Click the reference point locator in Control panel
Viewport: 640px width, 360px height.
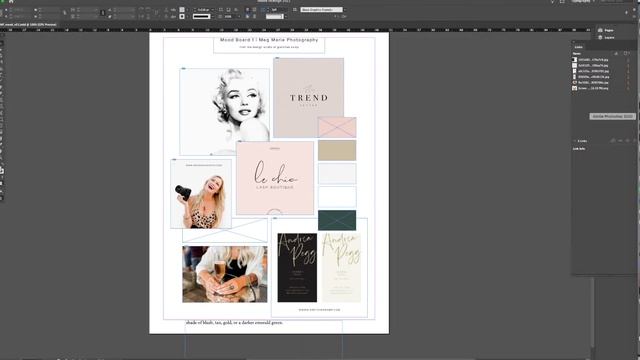coord(2,13)
